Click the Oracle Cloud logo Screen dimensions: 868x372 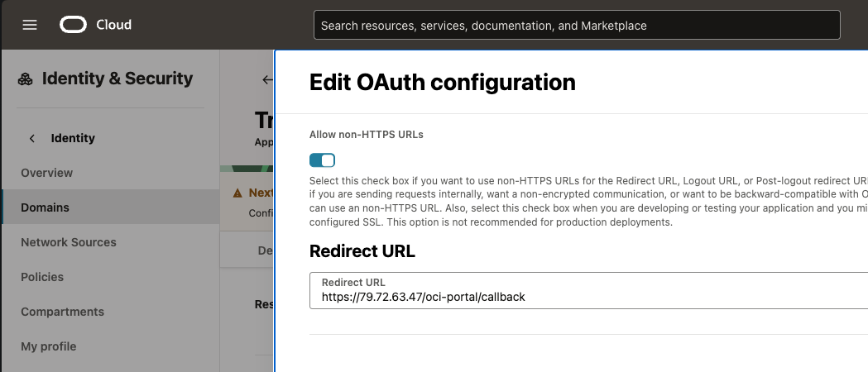point(73,25)
